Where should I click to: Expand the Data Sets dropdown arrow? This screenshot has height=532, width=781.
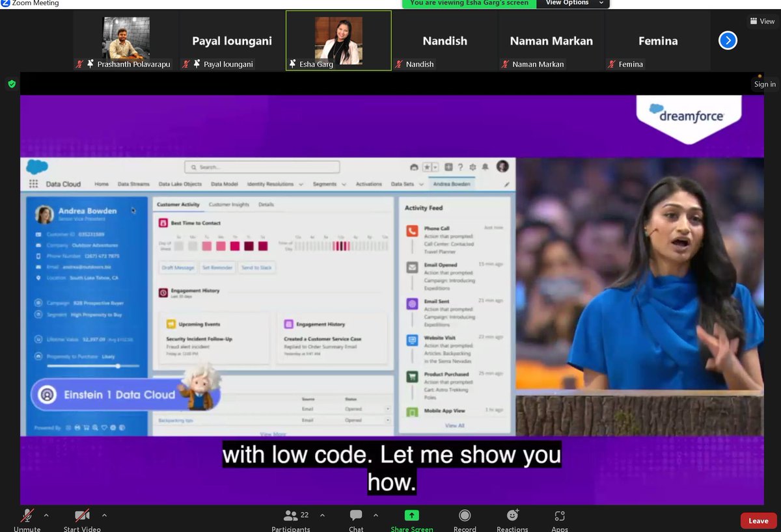(x=421, y=185)
